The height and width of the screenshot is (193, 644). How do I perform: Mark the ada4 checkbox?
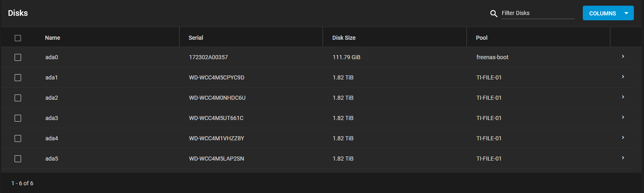click(x=18, y=139)
